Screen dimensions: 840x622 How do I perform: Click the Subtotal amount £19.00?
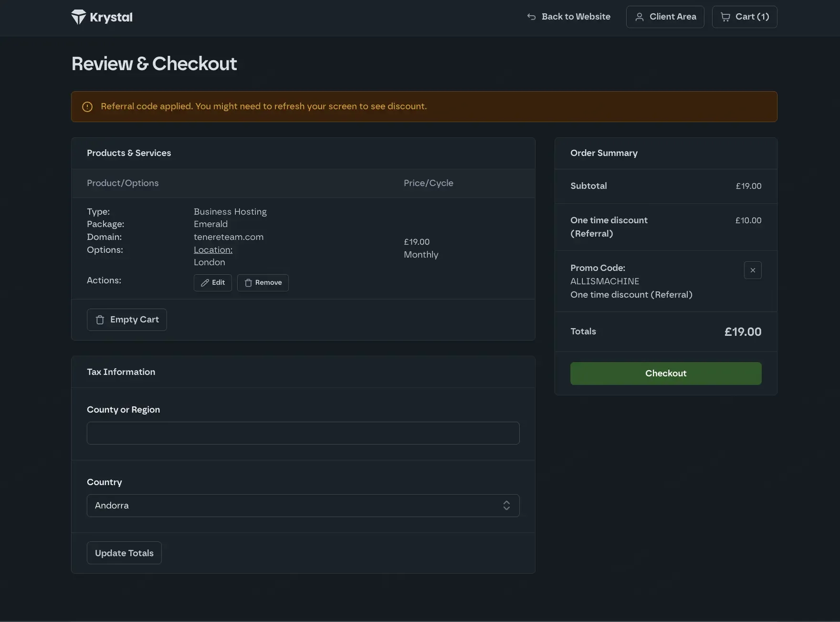click(x=748, y=186)
